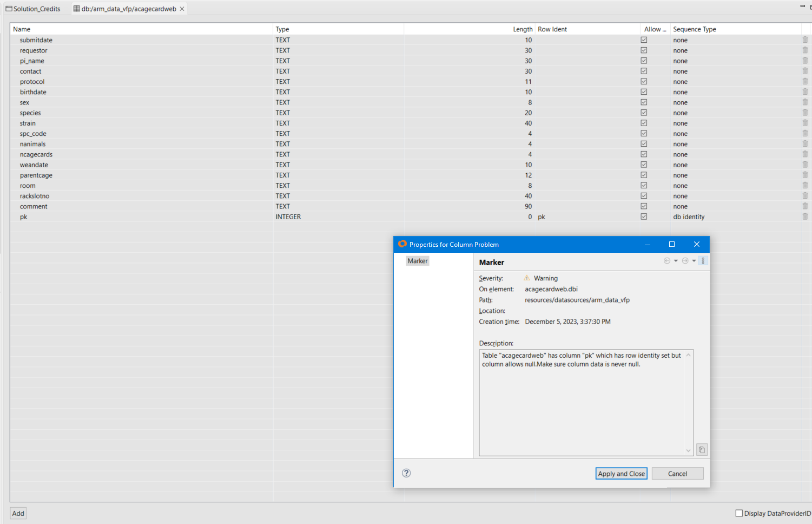This screenshot has width=812, height=524.
Task: Minimize the editor area
Action: pos(802,6)
